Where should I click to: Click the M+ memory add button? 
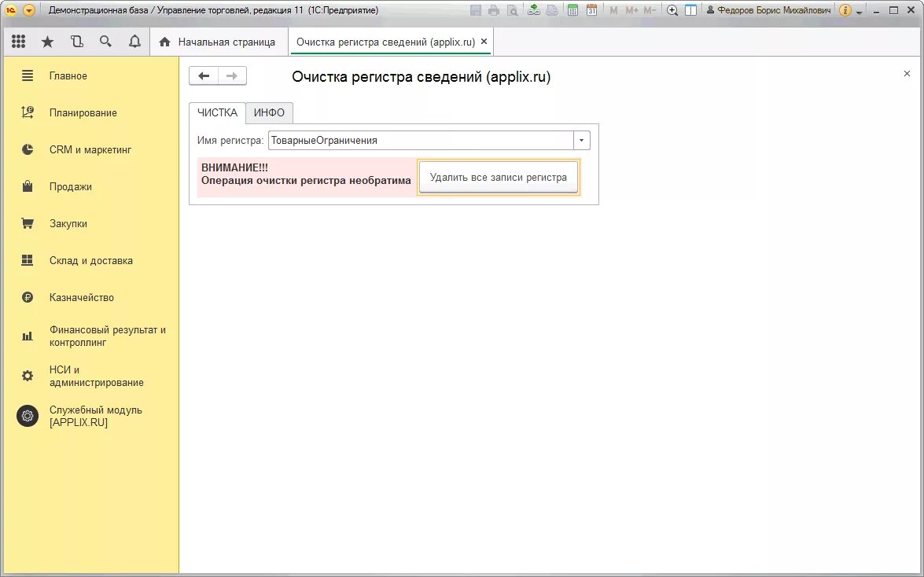631,10
